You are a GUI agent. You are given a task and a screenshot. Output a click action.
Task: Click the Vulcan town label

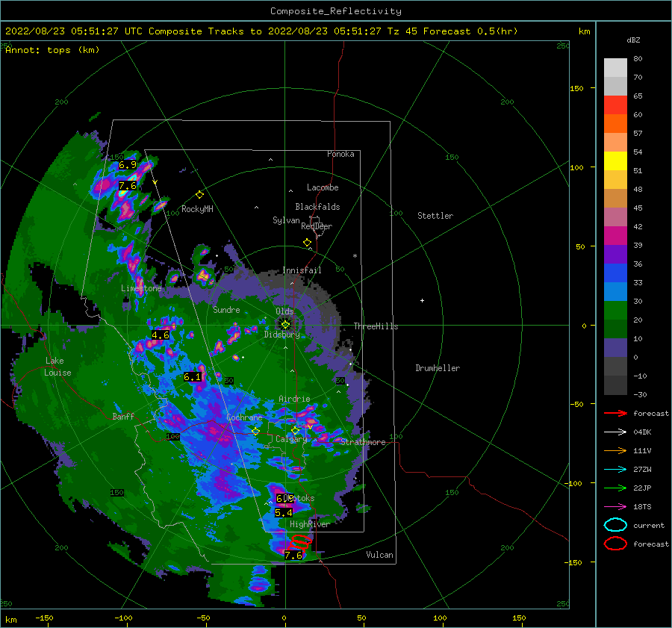(379, 555)
